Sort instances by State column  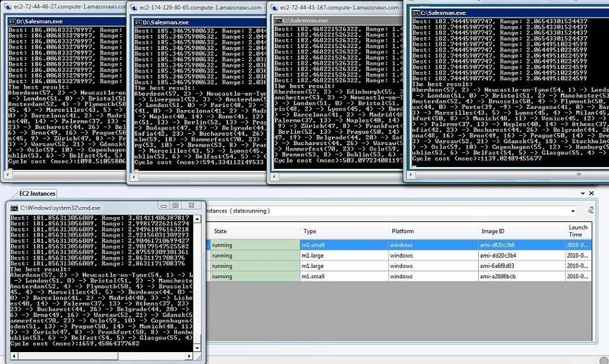coord(254,231)
